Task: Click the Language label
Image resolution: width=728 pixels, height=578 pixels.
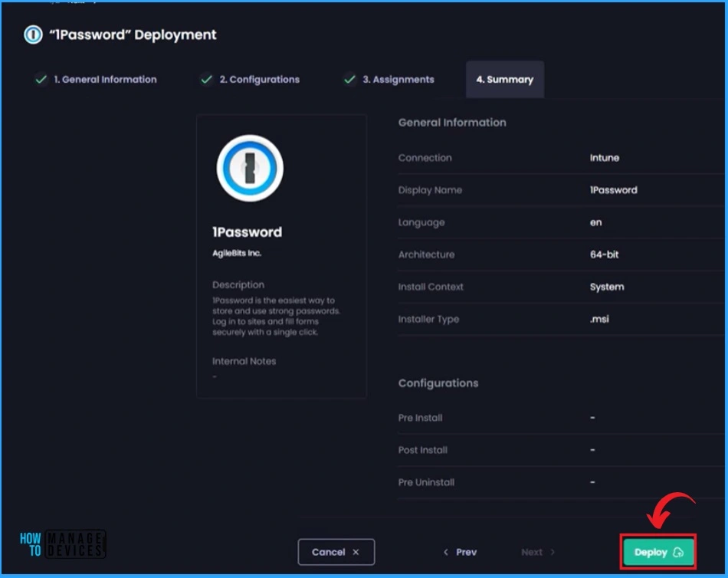Action: pos(421,222)
